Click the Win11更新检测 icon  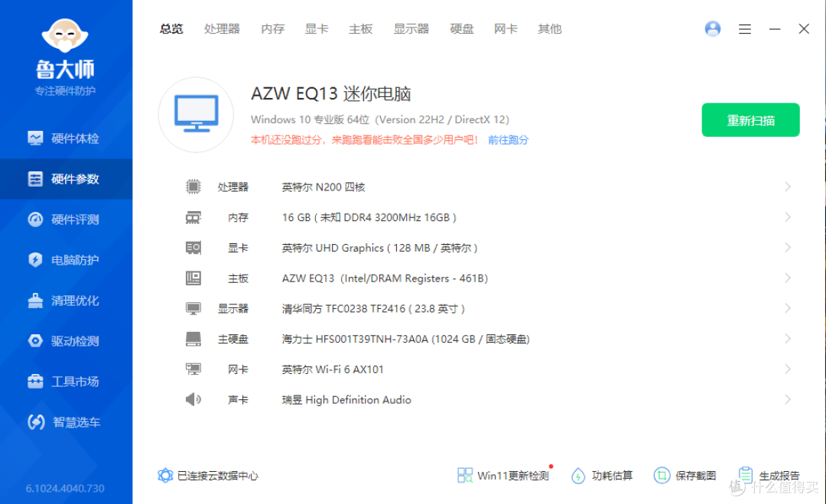click(x=465, y=476)
